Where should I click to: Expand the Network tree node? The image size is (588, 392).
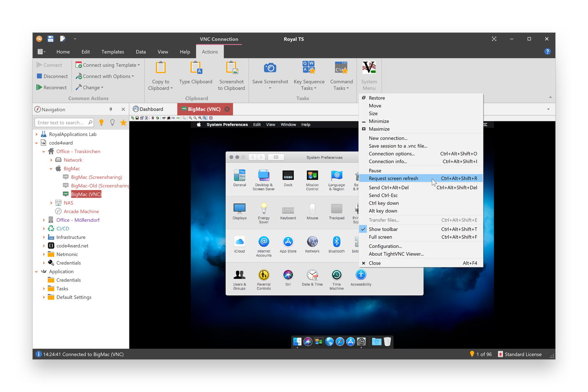(x=51, y=160)
